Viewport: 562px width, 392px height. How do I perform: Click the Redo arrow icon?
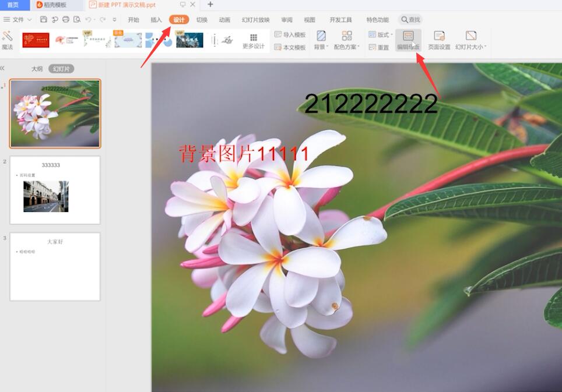coord(103,19)
